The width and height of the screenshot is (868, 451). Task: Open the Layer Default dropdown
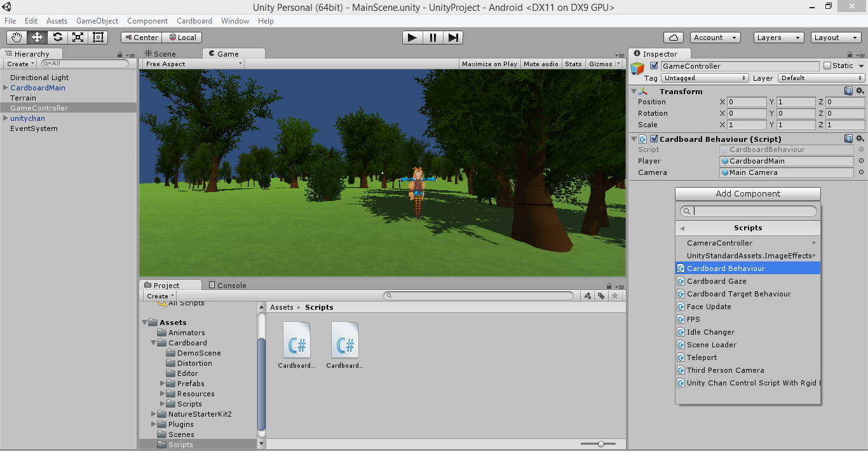point(822,78)
